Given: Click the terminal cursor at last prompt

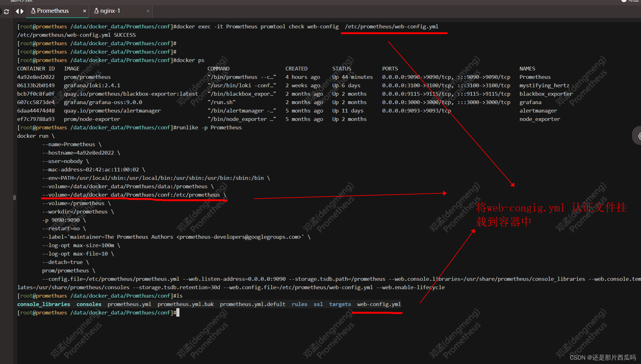Looking at the screenshot, I should 178,313.
